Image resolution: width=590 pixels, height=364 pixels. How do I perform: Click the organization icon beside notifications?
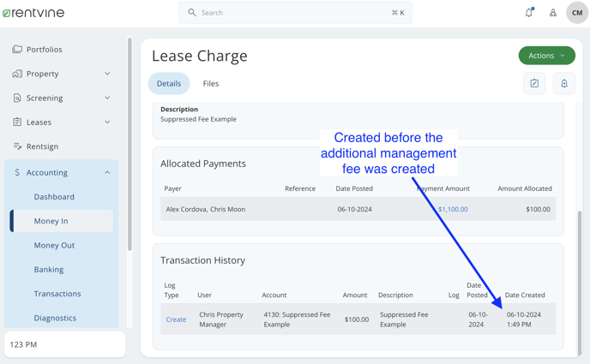pyautogui.click(x=553, y=13)
